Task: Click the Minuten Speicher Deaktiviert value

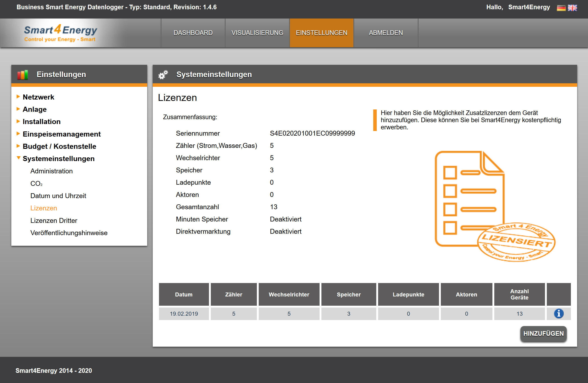Action: tap(286, 219)
